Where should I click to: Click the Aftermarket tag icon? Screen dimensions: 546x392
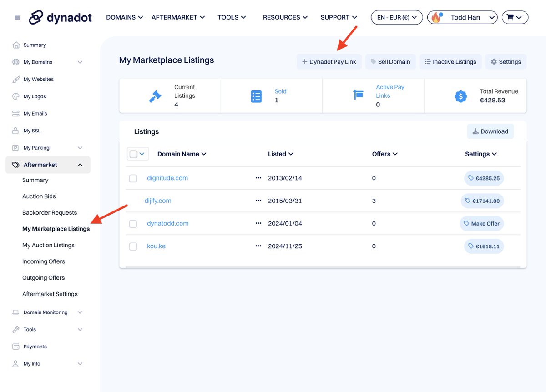(16, 165)
